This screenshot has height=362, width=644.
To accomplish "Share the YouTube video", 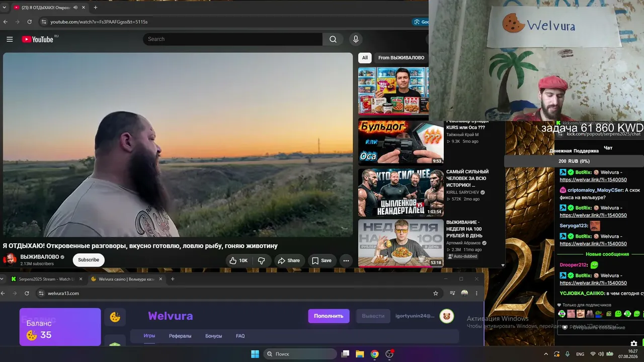I will (x=289, y=260).
